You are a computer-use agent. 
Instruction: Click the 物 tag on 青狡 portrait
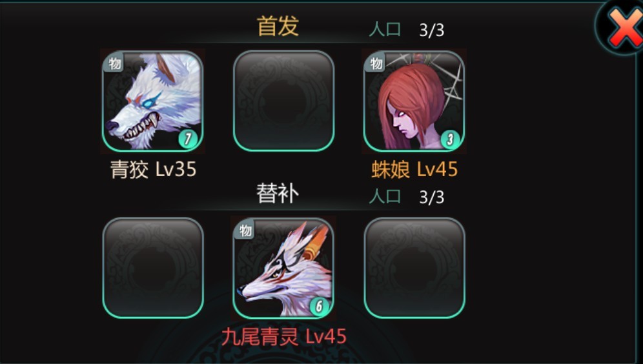tap(114, 63)
